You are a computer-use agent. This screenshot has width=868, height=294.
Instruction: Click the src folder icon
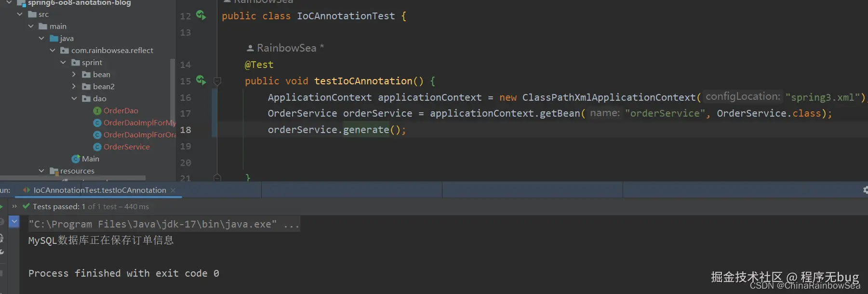[x=32, y=14]
